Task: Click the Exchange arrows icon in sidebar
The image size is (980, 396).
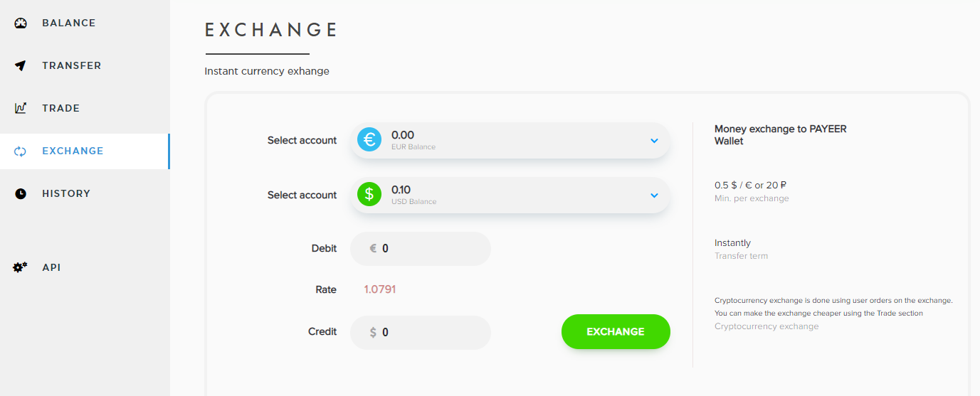Action: tap(21, 151)
